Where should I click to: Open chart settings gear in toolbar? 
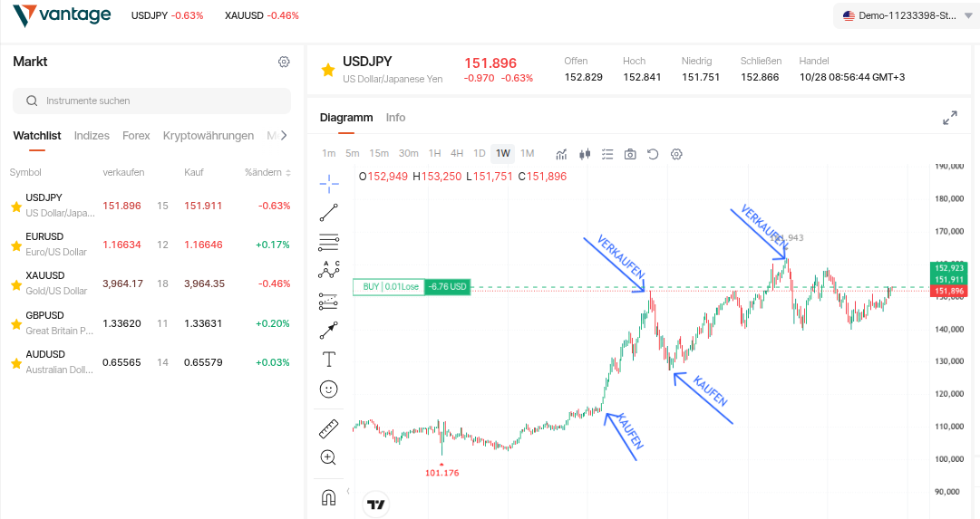coord(676,154)
